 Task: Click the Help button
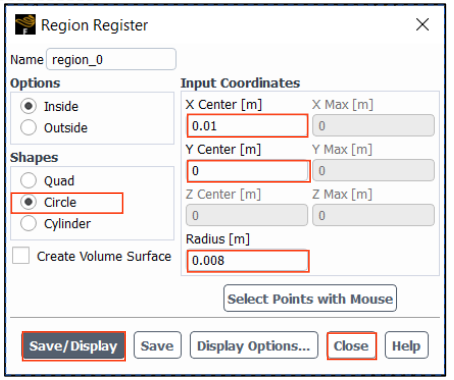[406, 345]
